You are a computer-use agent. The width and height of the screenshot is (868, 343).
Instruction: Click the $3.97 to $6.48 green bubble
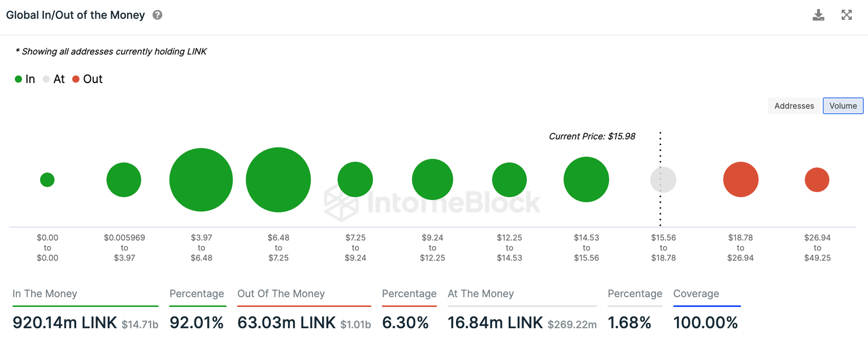coord(201,180)
